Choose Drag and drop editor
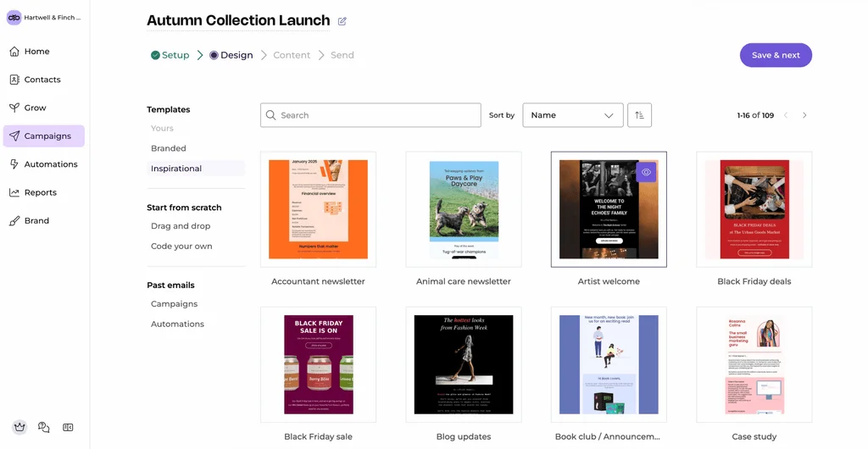Image resolution: width=868 pixels, height=449 pixels. pyautogui.click(x=181, y=226)
